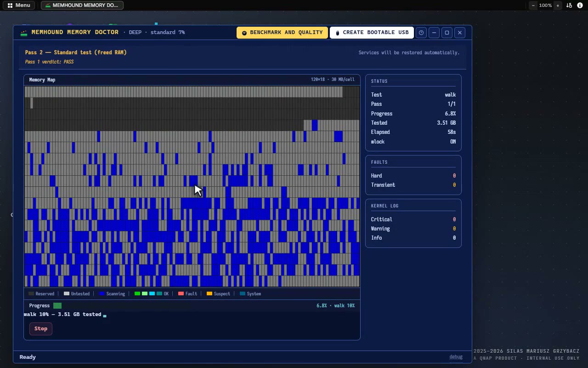Click the Progress value "6.8%" in Status
Image resolution: width=588 pixels, height=368 pixels.
pyautogui.click(x=450, y=114)
